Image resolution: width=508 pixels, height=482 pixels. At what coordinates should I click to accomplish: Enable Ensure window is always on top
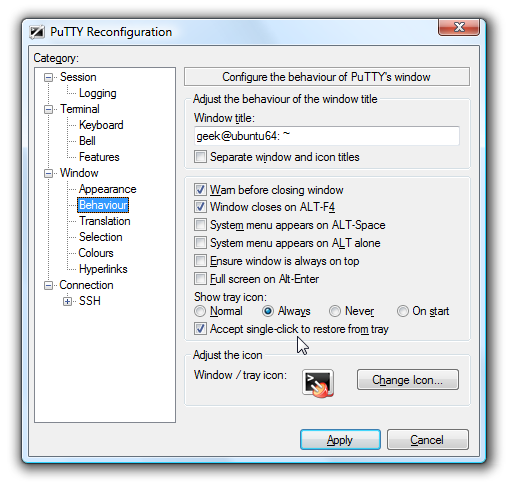coord(200,261)
